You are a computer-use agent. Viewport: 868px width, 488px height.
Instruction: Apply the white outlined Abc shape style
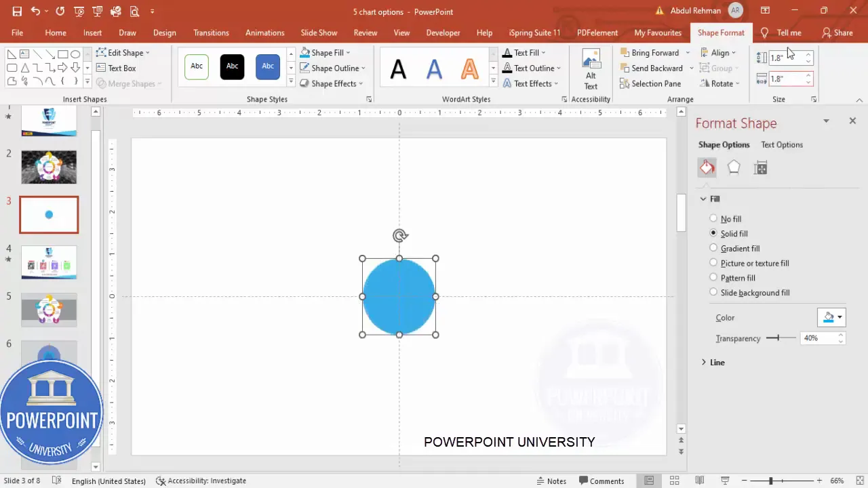(197, 66)
